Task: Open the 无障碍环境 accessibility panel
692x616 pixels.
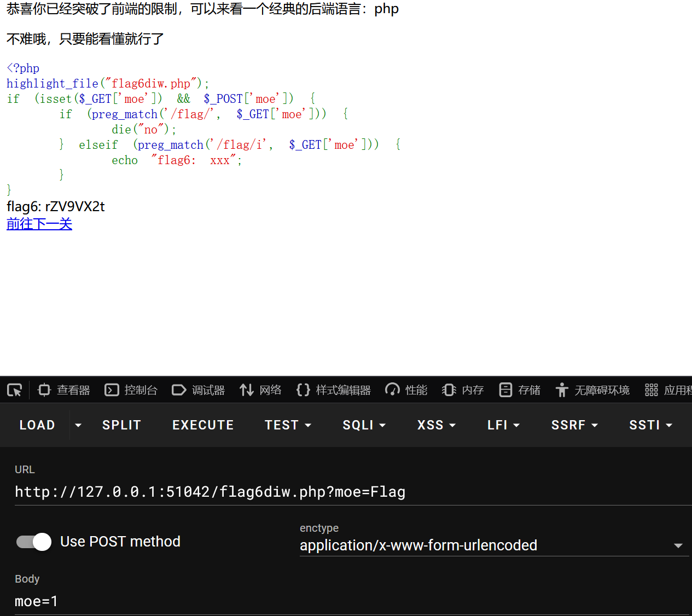Action: pyautogui.click(x=592, y=390)
